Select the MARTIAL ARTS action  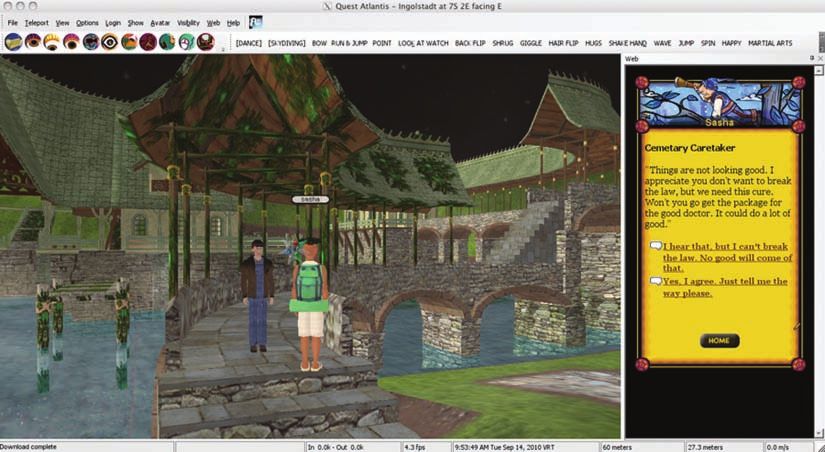tap(770, 43)
